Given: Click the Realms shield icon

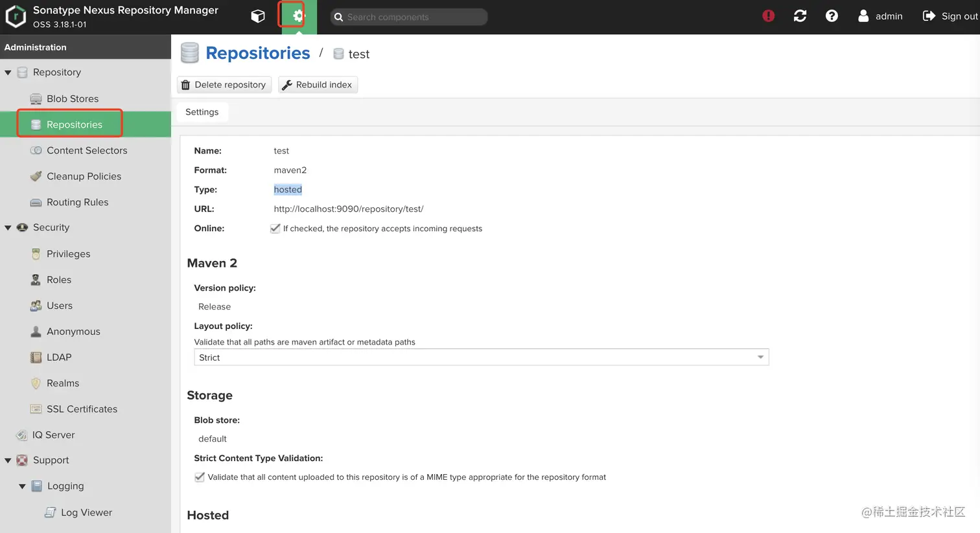Looking at the screenshot, I should tap(36, 383).
